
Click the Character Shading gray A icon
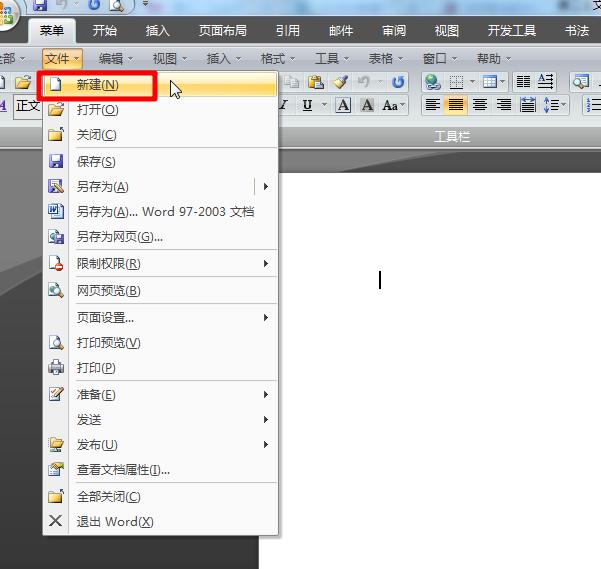[367, 105]
